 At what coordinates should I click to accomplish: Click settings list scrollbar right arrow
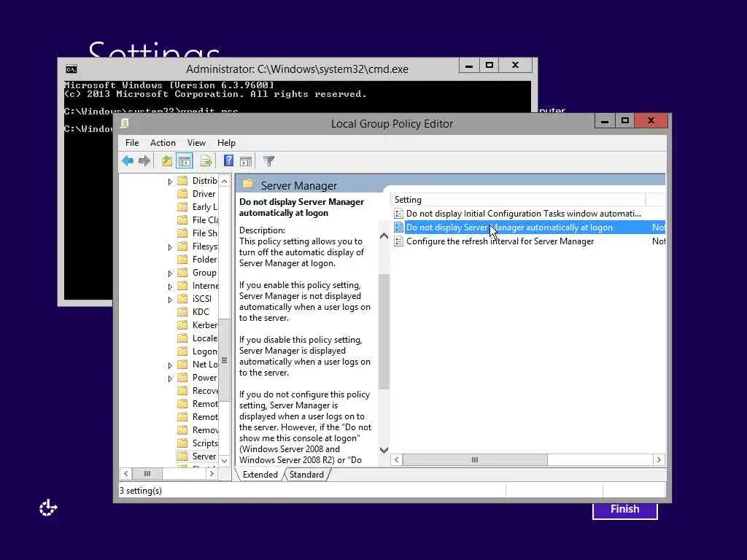pyautogui.click(x=659, y=459)
